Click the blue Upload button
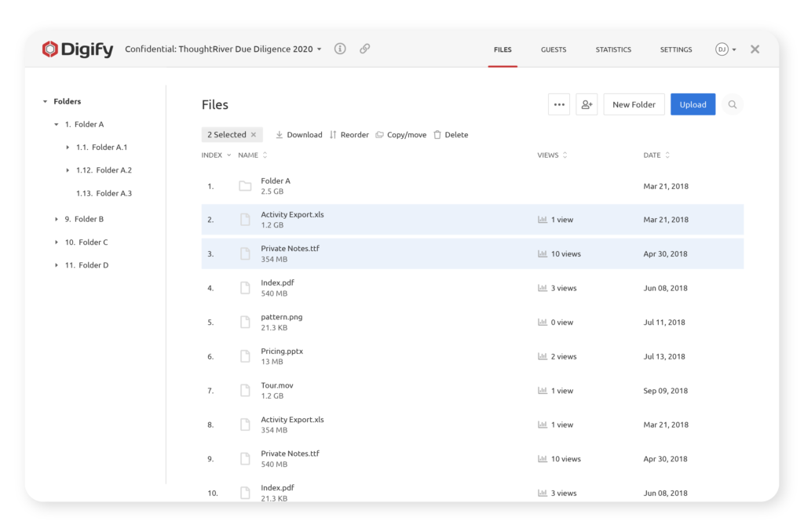Viewport: 804px width, 532px height. (693, 104)
